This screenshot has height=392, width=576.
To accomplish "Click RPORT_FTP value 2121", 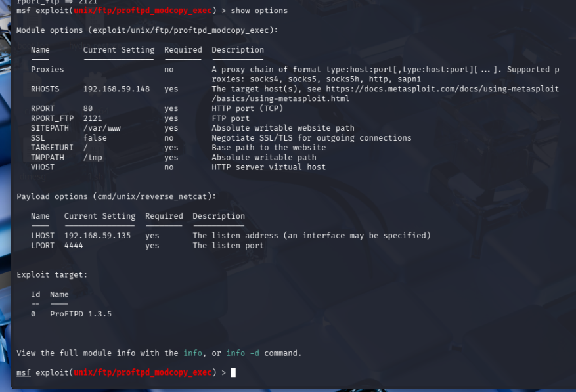I will click(93, 118).
